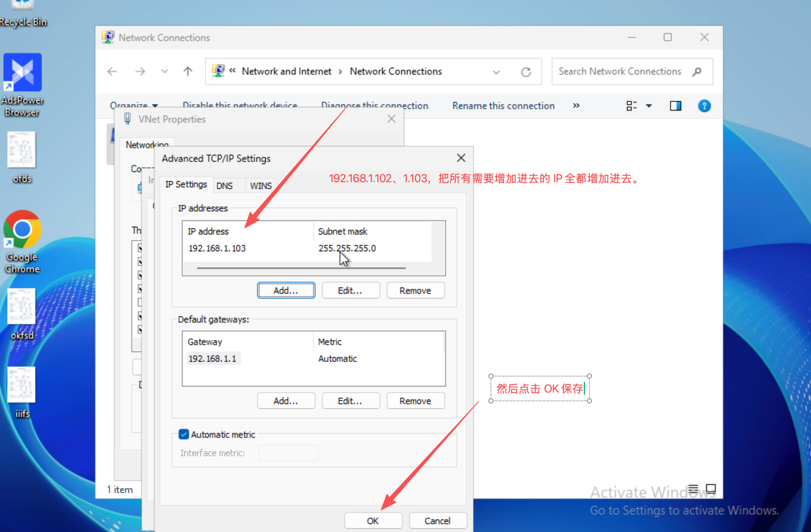Remove the default gateway
This screenshot has width=811, height=532.
click(415, 401)
